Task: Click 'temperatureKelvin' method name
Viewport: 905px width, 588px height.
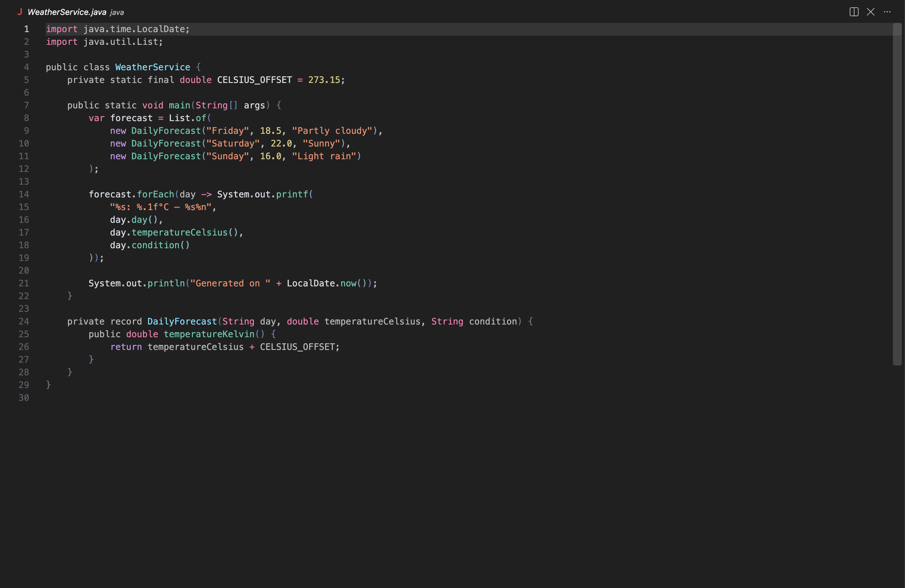Action: click(x=209, y=334)
